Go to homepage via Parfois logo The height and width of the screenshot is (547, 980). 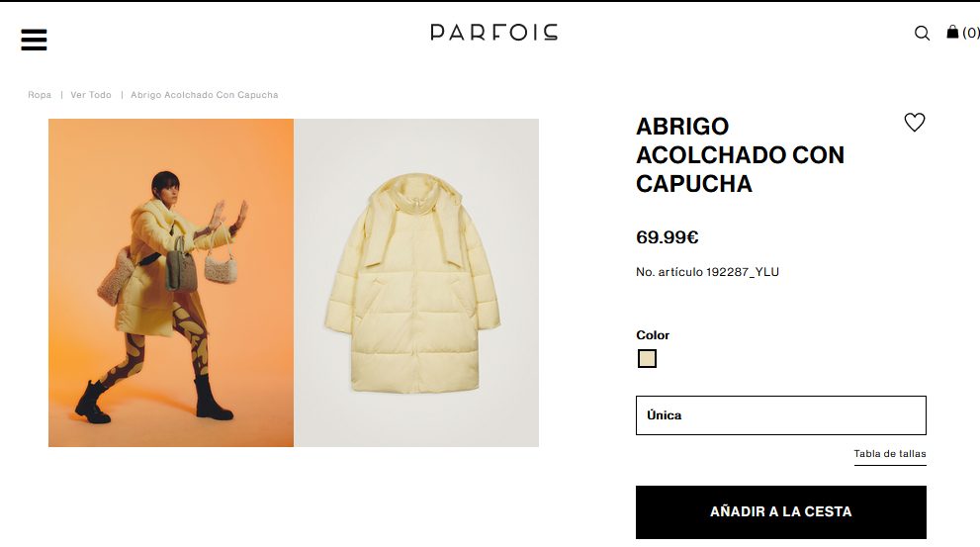pyautogui.click(x=493, y=33)
